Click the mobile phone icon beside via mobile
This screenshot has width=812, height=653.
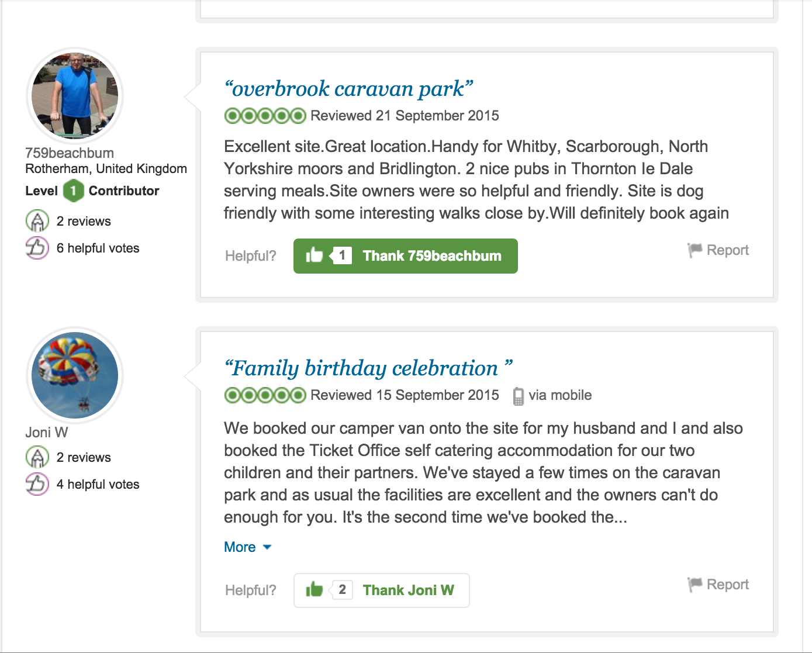[518, 396]
